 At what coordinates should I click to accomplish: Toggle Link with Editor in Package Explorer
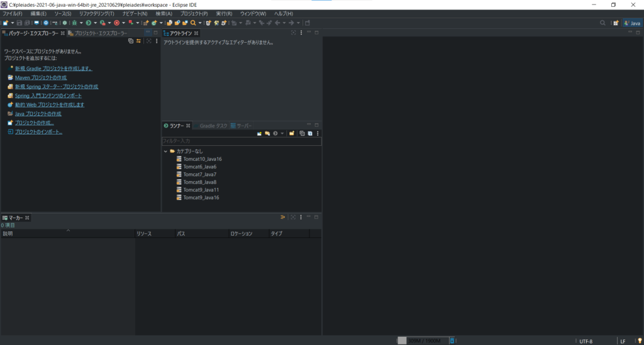pyautogui.click(x=138, y=41)
